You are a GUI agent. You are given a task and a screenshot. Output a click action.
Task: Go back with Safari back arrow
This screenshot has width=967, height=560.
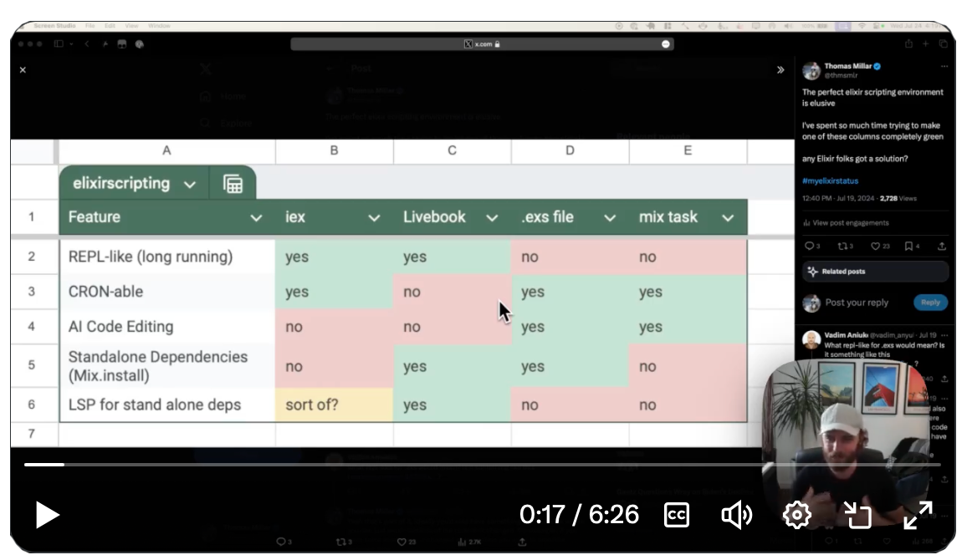click(86, 43)
